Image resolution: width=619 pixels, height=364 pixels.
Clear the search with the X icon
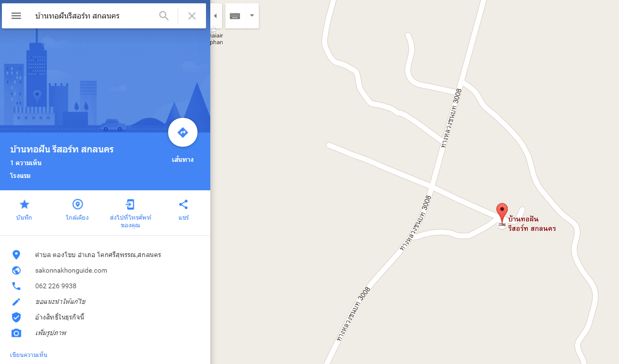pos(192,16)
